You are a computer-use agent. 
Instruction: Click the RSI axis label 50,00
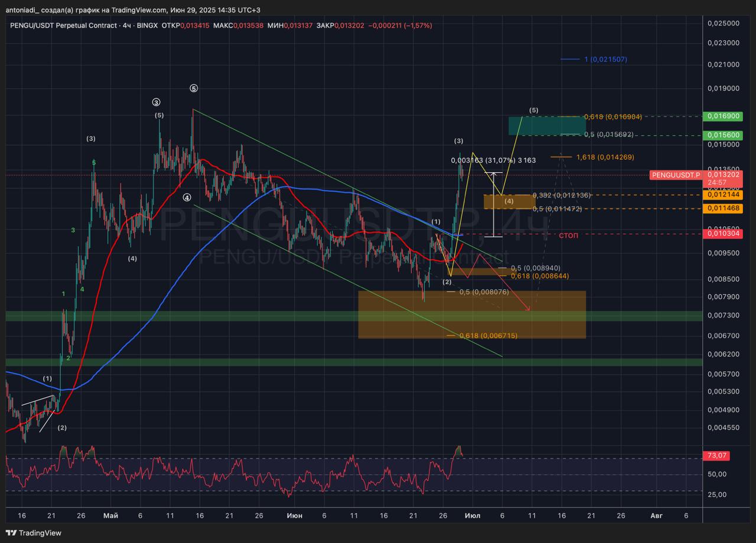coord(716,474)
